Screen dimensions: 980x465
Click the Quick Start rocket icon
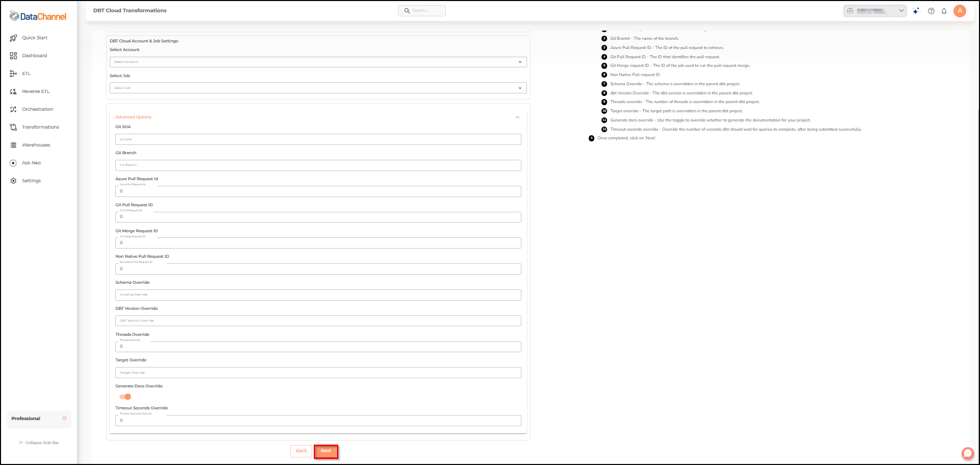point(13,38)
